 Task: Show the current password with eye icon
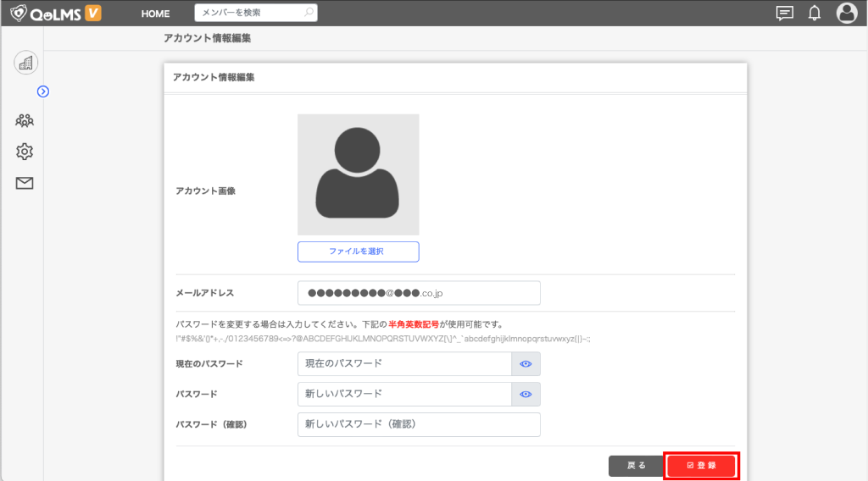526,364
